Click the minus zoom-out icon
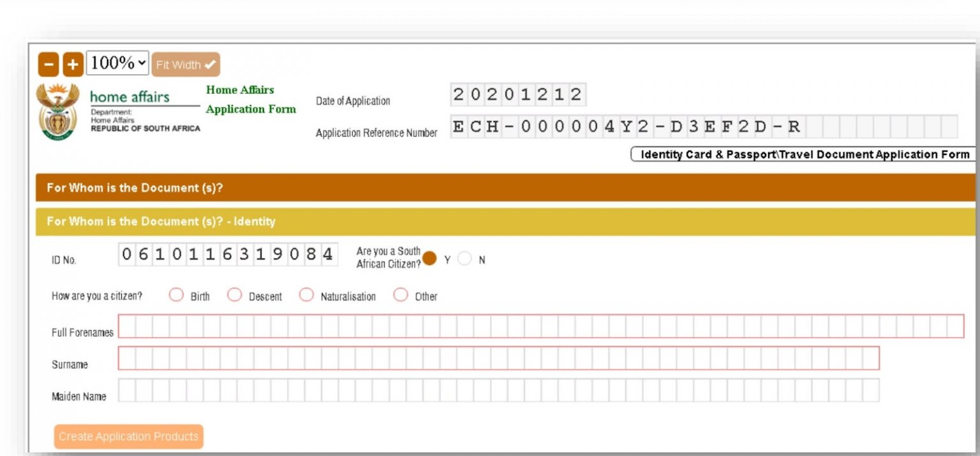The image size is (980, 456). click(x=48, y=65)
